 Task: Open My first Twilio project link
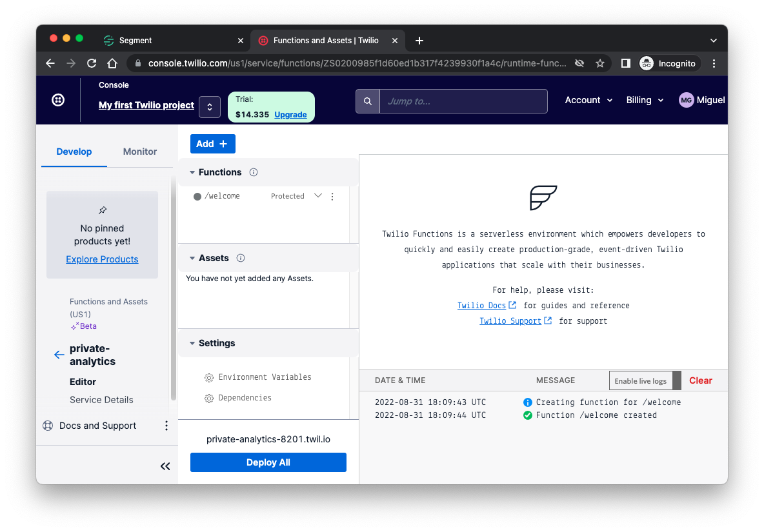pyautogui.click(x=146, y=105)
